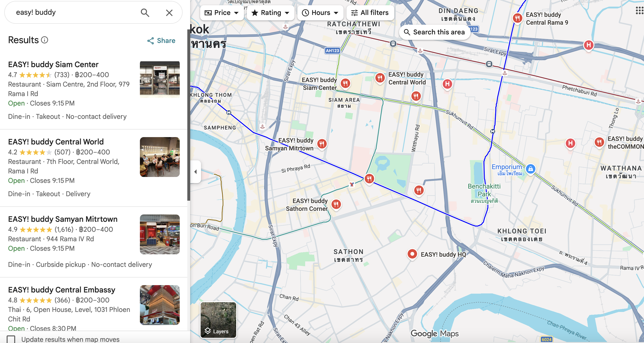Share the results list

(161, 41)
